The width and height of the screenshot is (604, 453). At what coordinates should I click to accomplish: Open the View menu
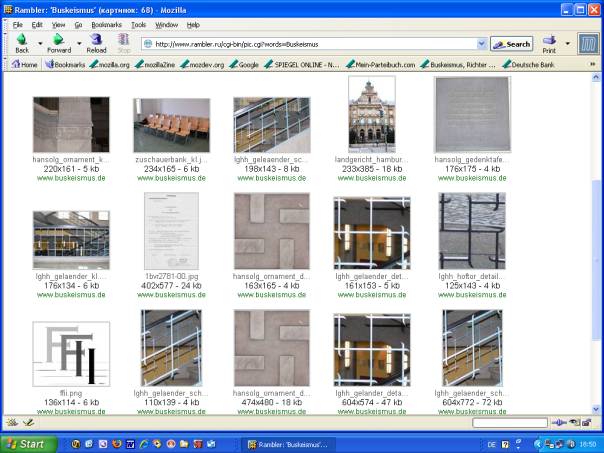(x=59, y=25)
